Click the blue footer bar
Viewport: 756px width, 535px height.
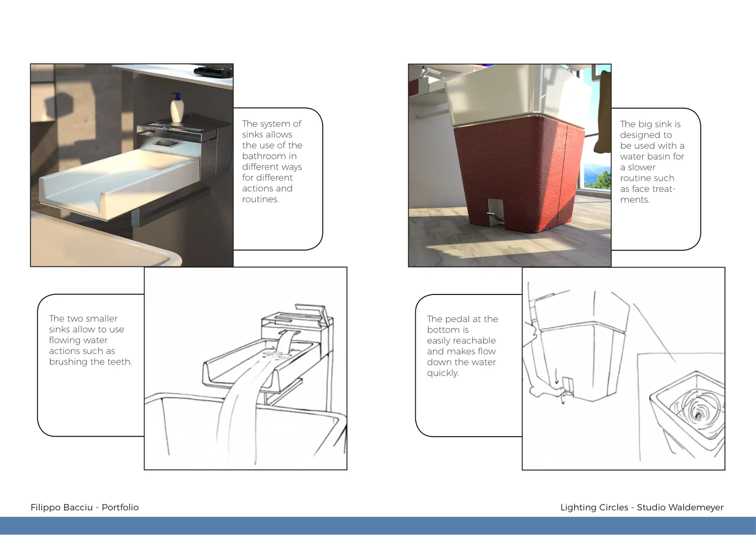pyautogui.click(x=378, y=526)
